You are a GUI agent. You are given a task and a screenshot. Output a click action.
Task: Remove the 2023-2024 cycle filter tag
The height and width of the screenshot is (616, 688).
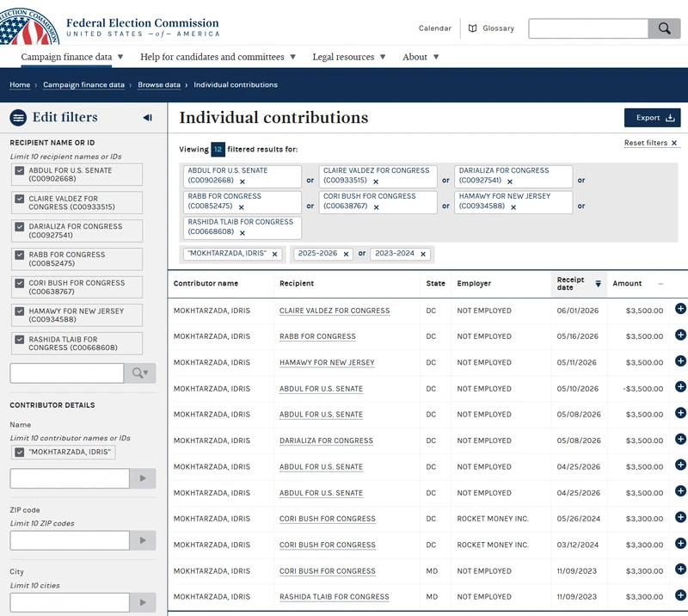pyautogui.click(x=423, y=254)
